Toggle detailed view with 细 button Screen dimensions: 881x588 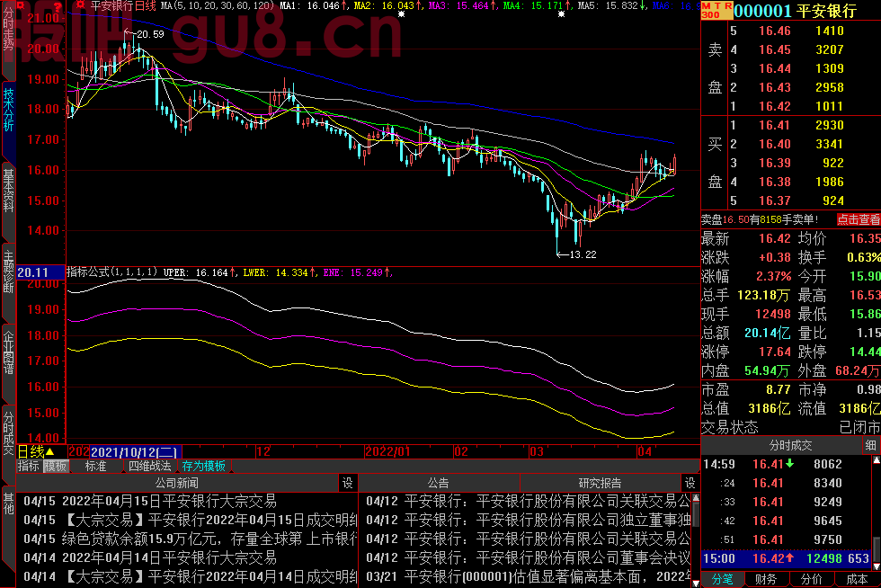click(871, 445)
